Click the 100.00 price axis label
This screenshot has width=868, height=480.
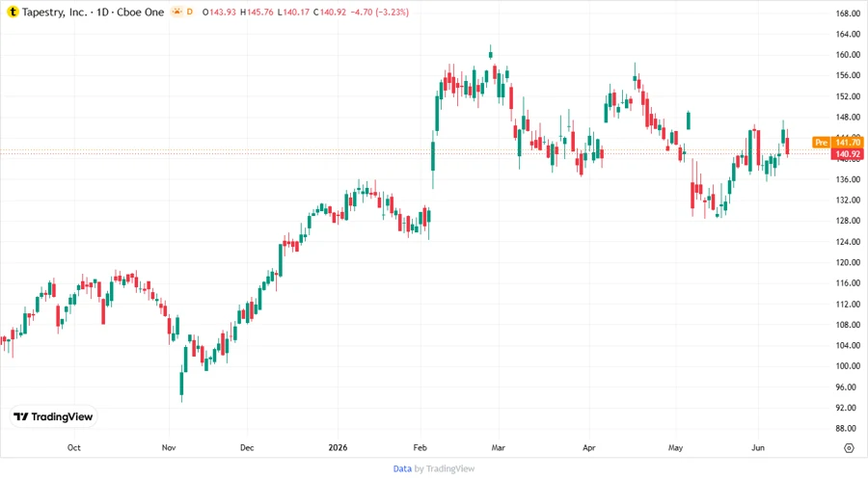click(848, 366)
